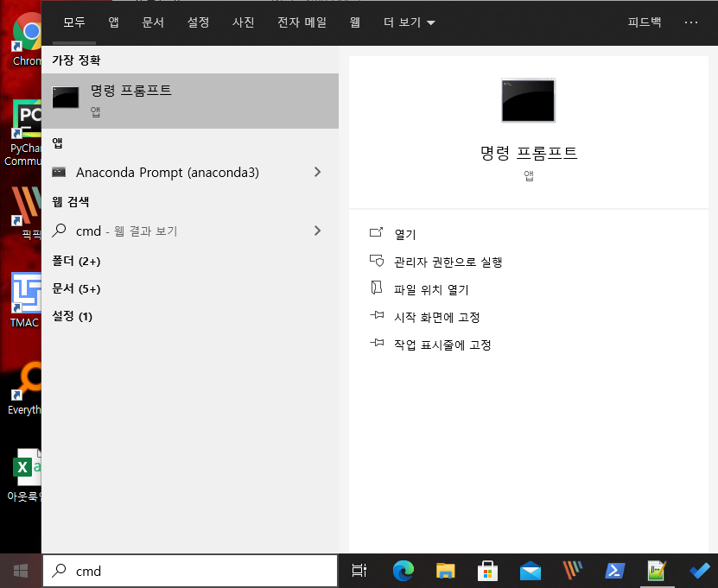Open the blue checkmark To Do taskbar icon
Screen dimensions: 718x588
(700, 571)
